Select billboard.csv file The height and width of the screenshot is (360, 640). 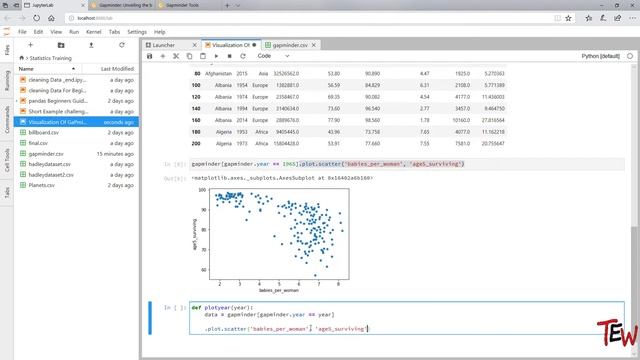click(76, 133)
